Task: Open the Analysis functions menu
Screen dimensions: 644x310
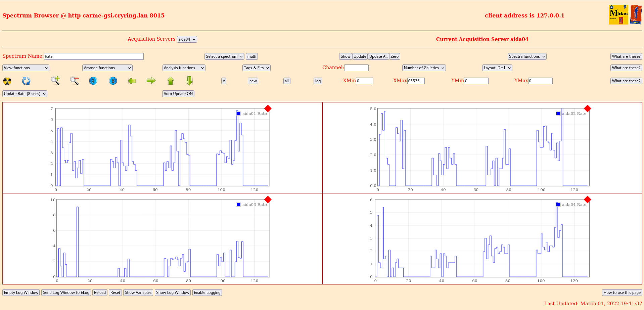Action: [x=184, y=68]
